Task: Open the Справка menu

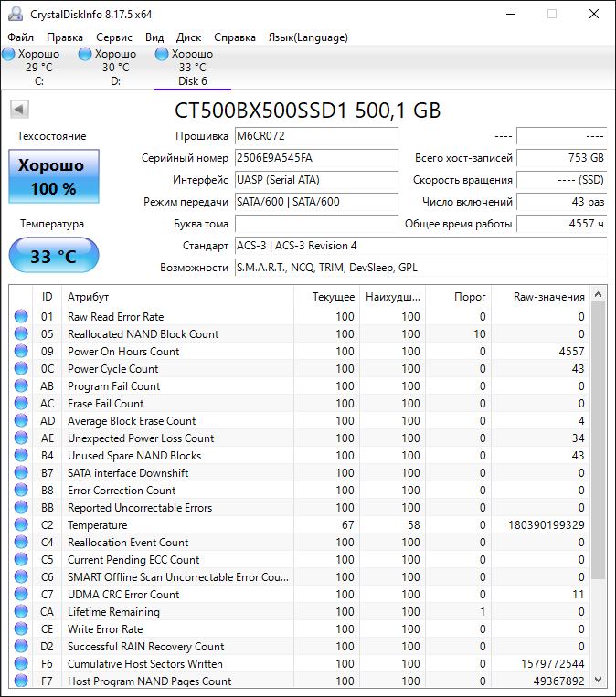Action: [235, 37]
